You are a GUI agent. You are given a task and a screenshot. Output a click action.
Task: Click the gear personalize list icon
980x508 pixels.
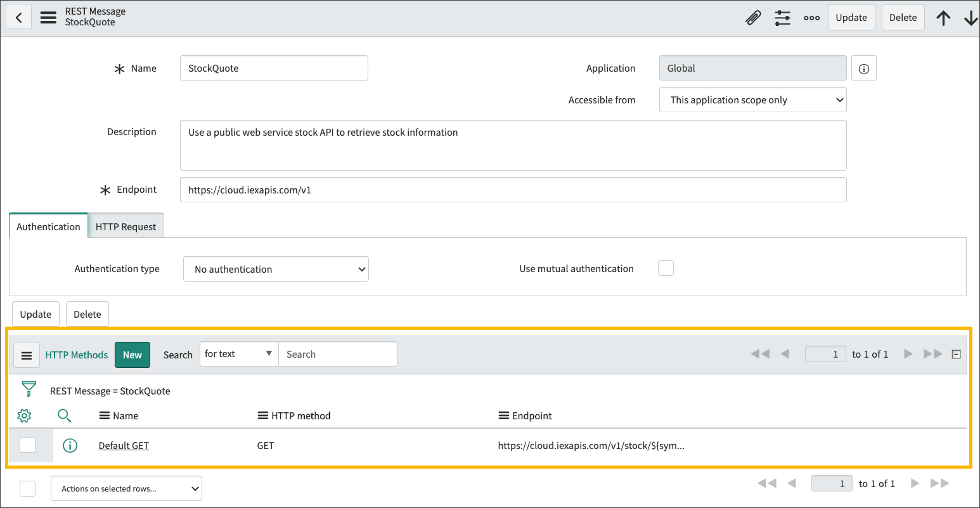pyautogui.click(x=24, y=416)
